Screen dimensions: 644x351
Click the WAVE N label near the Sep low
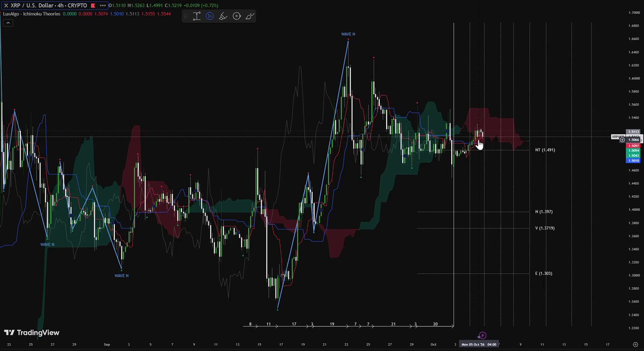[121, 276]
